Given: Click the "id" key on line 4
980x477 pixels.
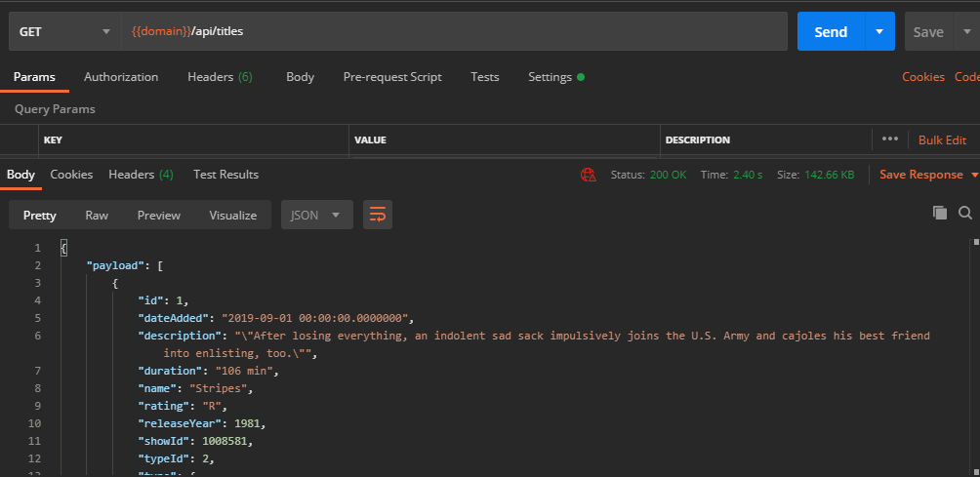Looking at the screenshot, I should coord(150,301).
